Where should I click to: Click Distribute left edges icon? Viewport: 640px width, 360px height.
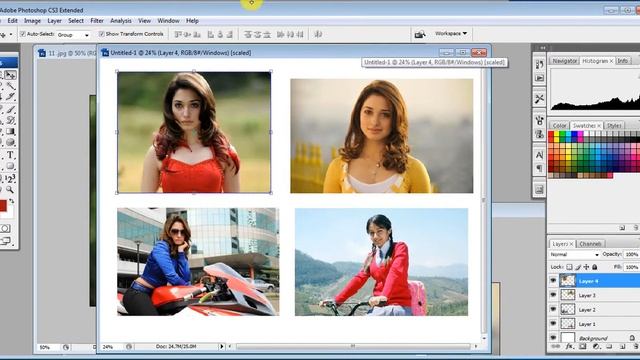pos(280,34)
